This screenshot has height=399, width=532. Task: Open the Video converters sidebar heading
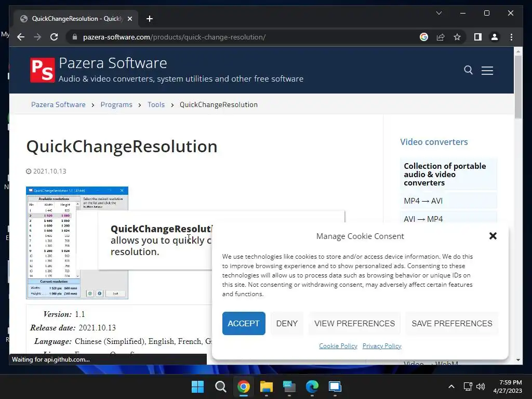pyautogui.click(x=434, y=142)
